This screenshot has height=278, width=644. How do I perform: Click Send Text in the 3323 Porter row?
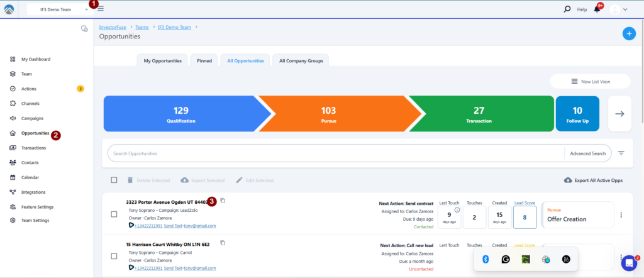(173, 226)
